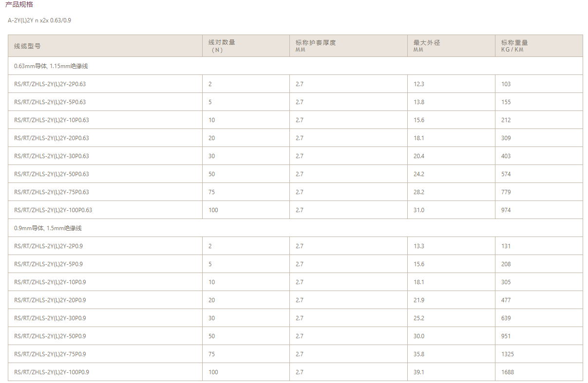588x383 pixels.
Task: Click the A-2Y(L)2Y n x2x 0.63/0.9 text
Action: click(39, 20)
